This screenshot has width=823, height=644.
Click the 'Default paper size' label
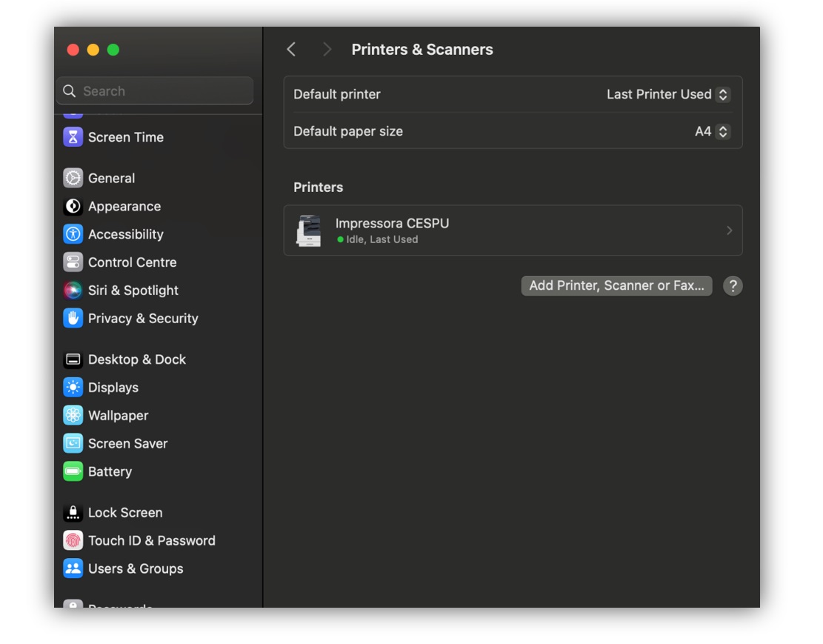[348, 131]
